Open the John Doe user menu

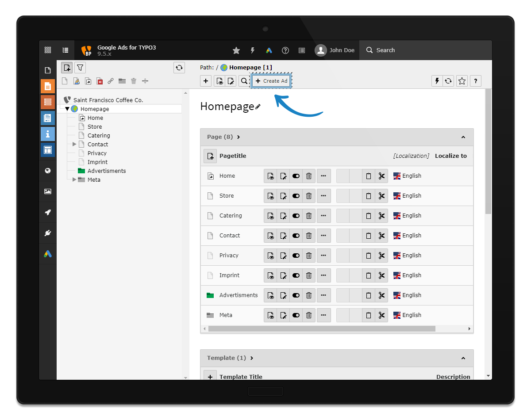point(335,50)
